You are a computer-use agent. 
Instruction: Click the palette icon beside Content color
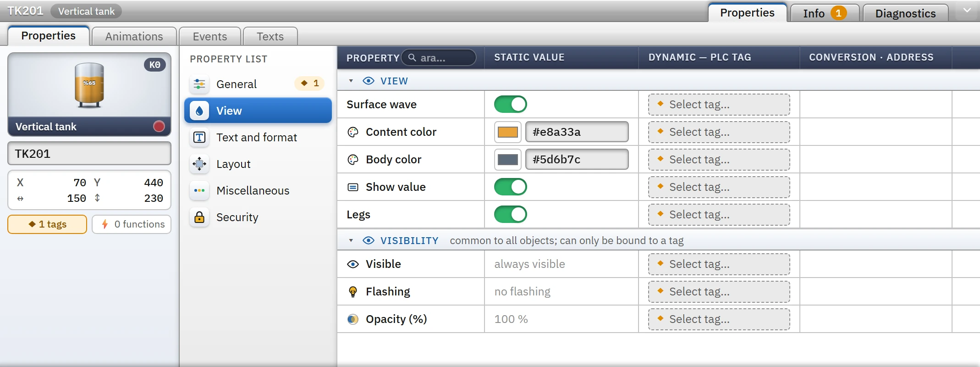point(353,132)
